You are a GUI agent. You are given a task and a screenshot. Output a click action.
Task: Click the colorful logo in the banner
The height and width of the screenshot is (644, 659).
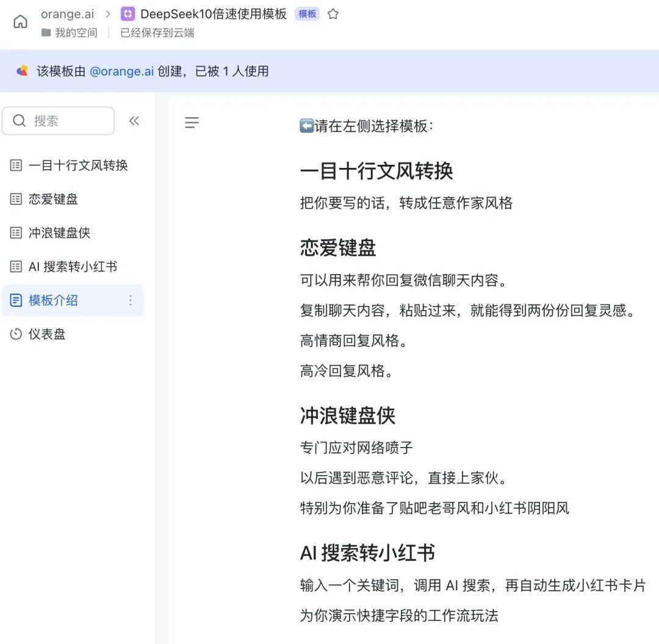click(23, 71)
